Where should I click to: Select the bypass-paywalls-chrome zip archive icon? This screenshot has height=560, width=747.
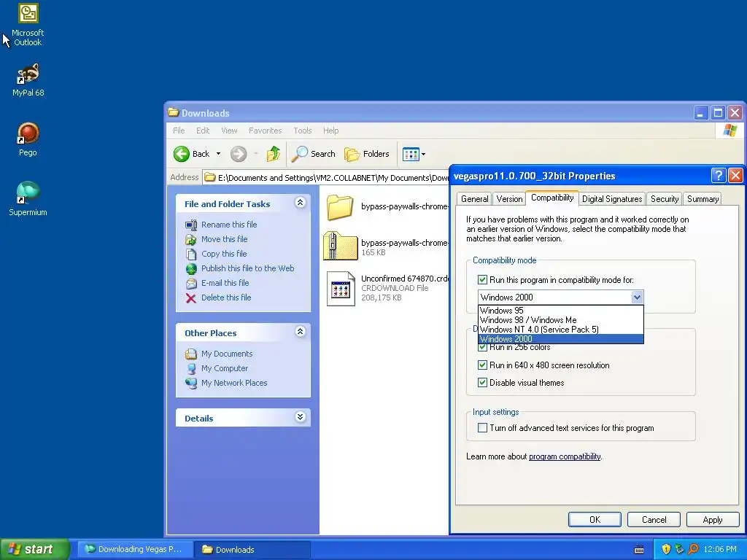pyautogui.click(x=340, y=246)
